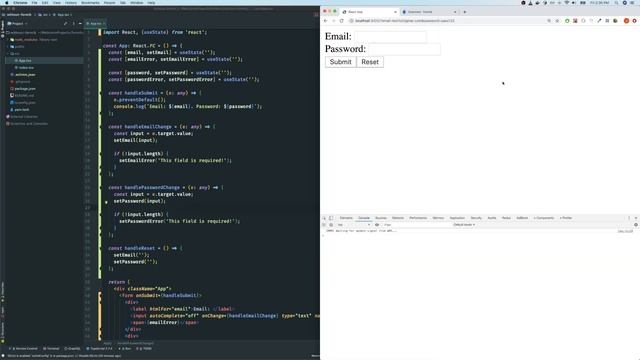The height and width of the screenshot is (360, 640).
Task: Open the DevTools Elements tab
Action: pyautogui.click(x=346, y=218)
